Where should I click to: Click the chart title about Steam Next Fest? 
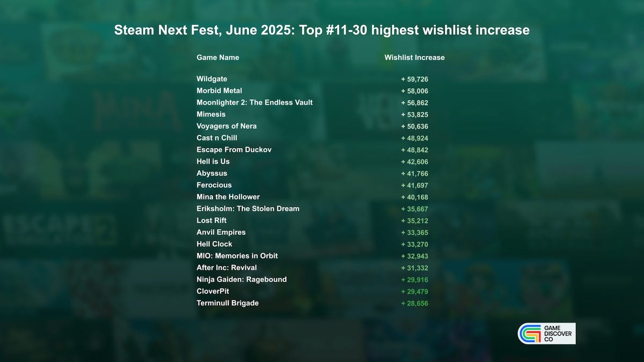[322, 30]
